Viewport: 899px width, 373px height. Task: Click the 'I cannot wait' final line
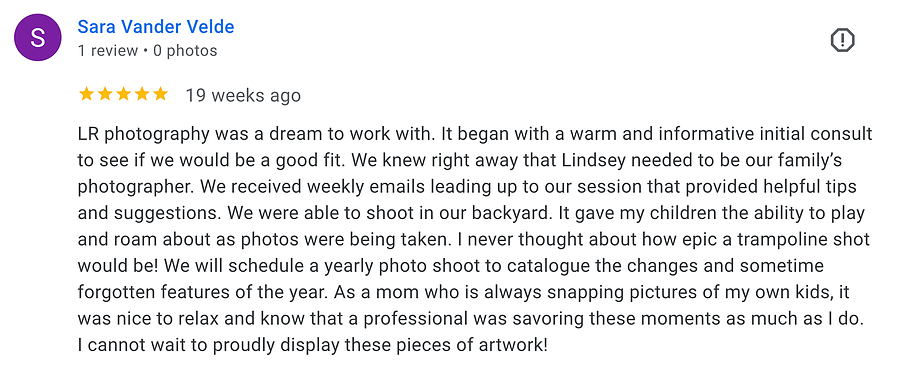tap(125, 345)
